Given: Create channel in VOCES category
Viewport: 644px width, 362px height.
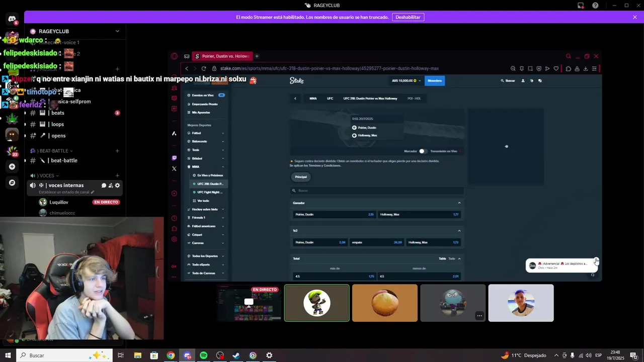Looking at the screenshot, I should point(117,175).
